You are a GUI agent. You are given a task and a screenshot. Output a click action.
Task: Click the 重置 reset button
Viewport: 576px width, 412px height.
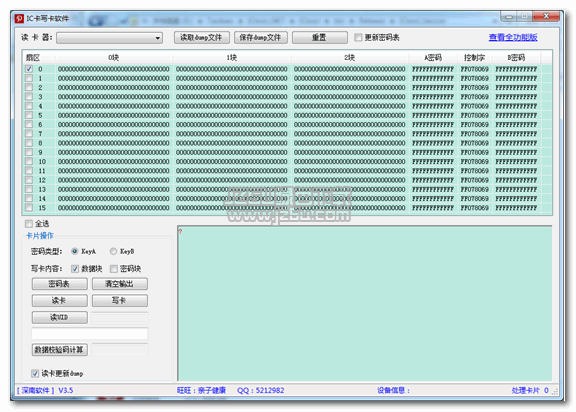click(x=320, y=37)
